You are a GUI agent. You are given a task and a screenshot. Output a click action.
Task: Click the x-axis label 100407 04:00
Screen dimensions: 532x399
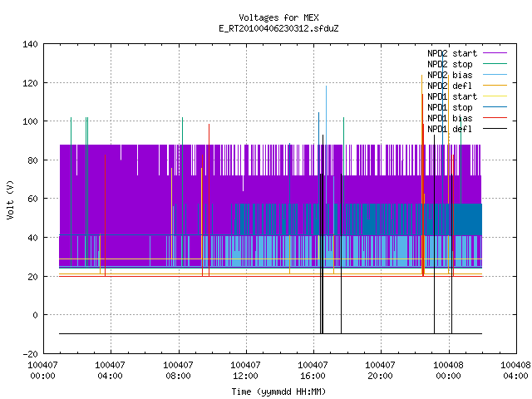tap(111, 371)
